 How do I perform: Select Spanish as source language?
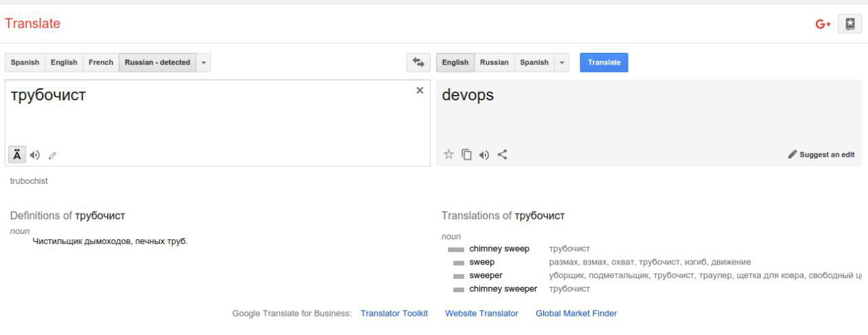pos(25,62)
